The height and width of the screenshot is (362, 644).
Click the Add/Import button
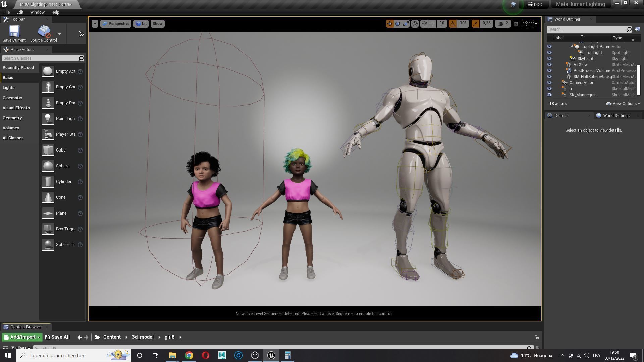point(22,337)
